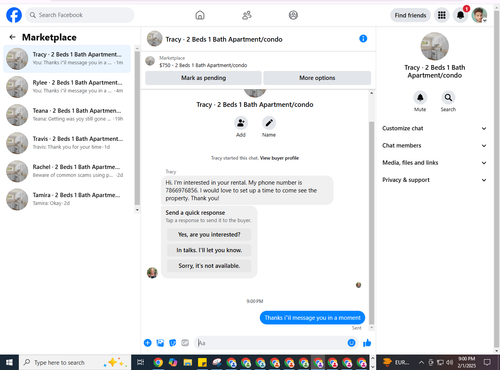This screenshot has height=370, width=500.
Task: Open the account profile picture menu
Action: tap(479, 15)
